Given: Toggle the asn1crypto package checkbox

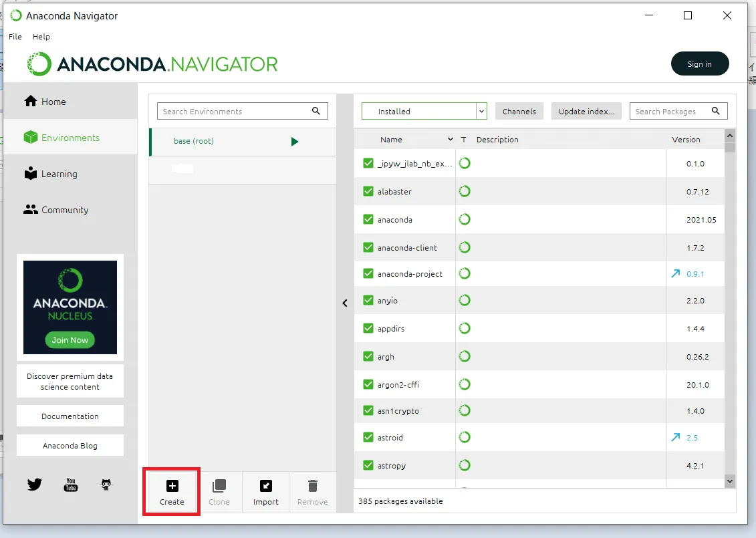Looking at the screenshot, I should click(x=368, y=411).
